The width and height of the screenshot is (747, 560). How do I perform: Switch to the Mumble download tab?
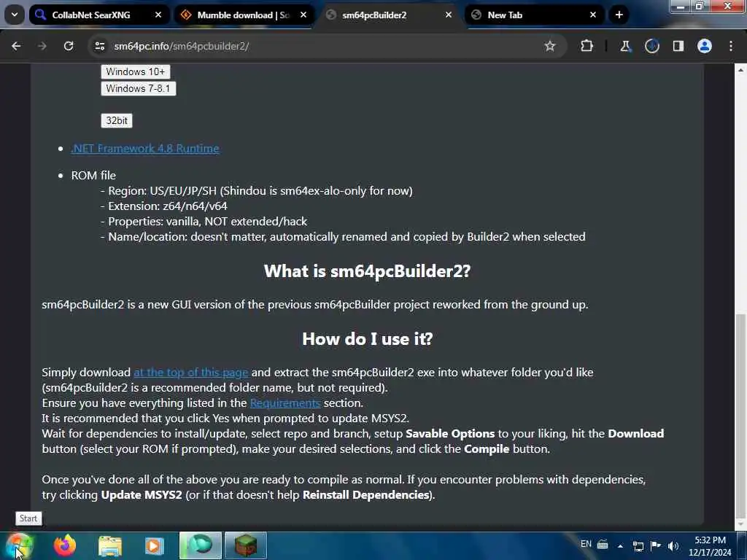coord(244,15)
